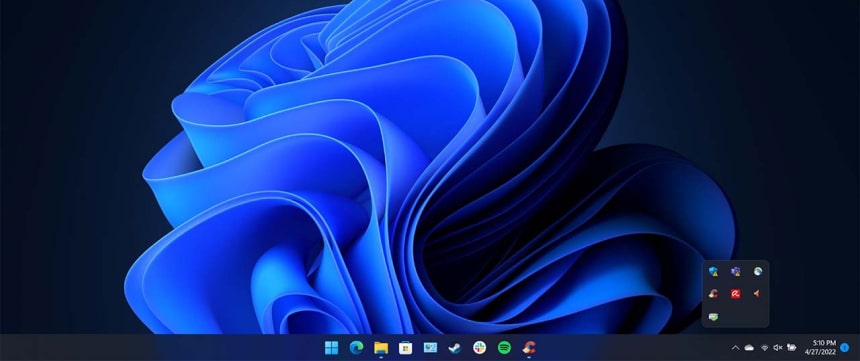Click the green-and-white icon in tray overflow
This screenshot has width=860, height=361.
click(x=713, y=317)
